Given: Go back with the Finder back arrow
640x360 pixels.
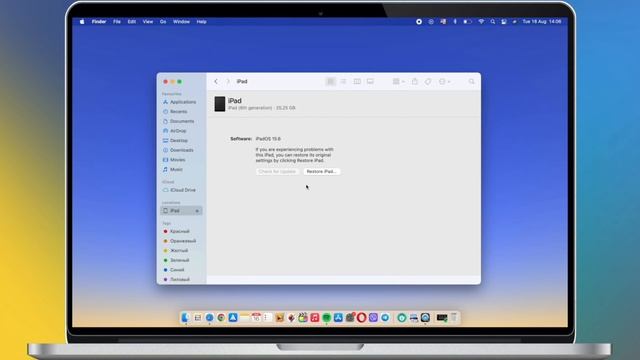Looking at the screenshot, I should [x=216, y=82].
